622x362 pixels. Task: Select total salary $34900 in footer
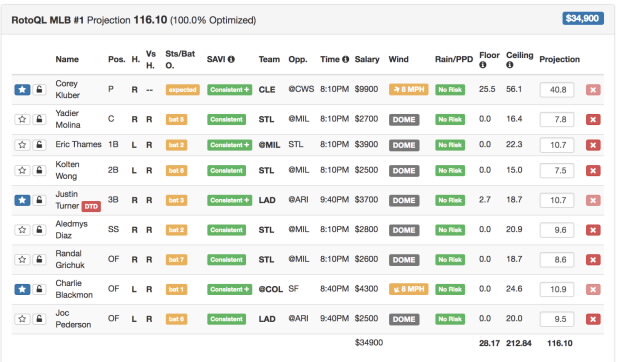[x=369, y=343]
